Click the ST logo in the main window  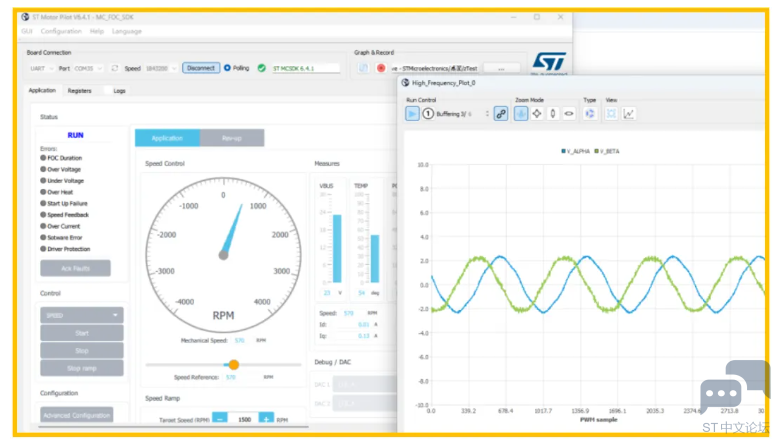click(549, 62)
